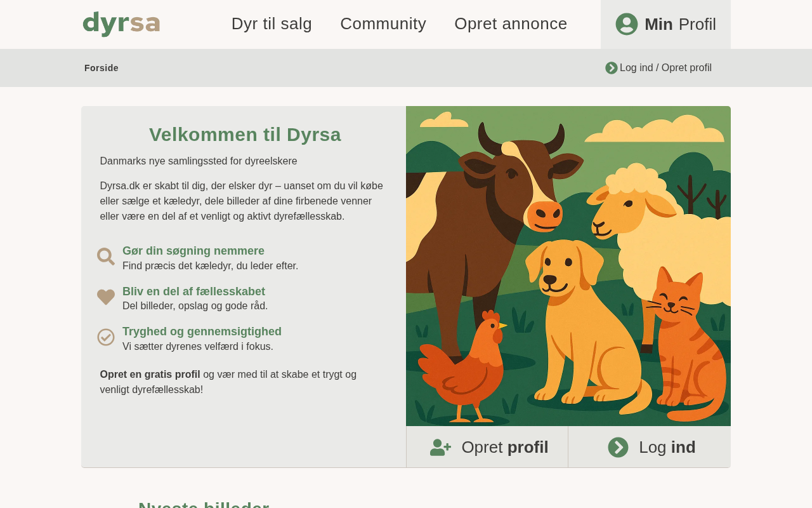Click the Log ind button below image

point(650,447)
